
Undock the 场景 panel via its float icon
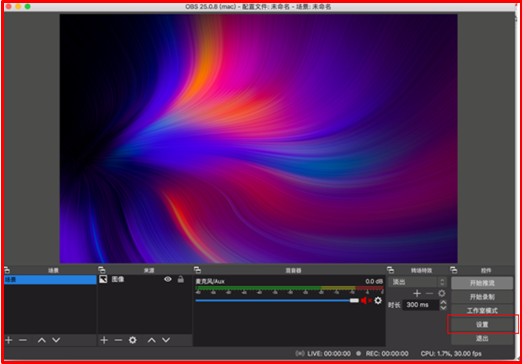tap(7, 270)
